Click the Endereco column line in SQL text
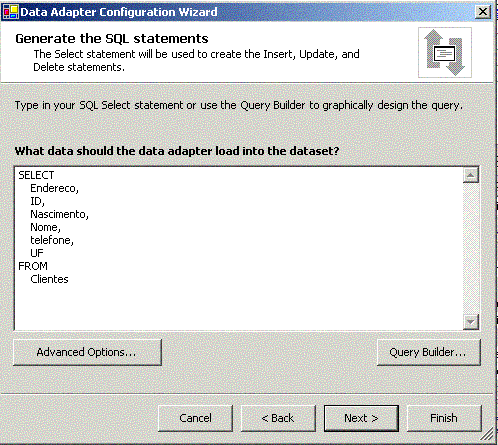The image size is (498, 445). pyautogui.click(x=54, y=188)
